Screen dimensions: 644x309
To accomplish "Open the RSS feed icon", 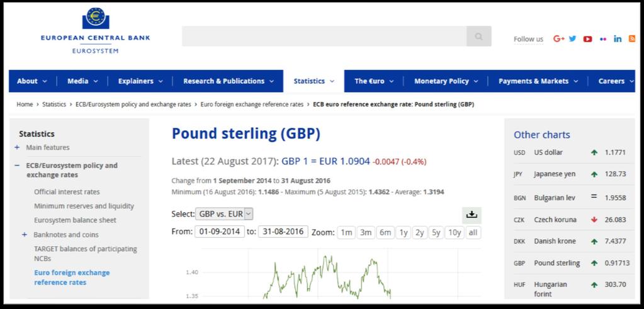I will coord(632,38).
